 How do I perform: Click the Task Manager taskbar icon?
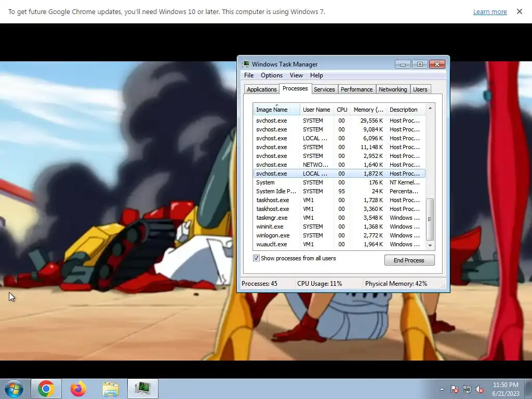pos(143,389)
